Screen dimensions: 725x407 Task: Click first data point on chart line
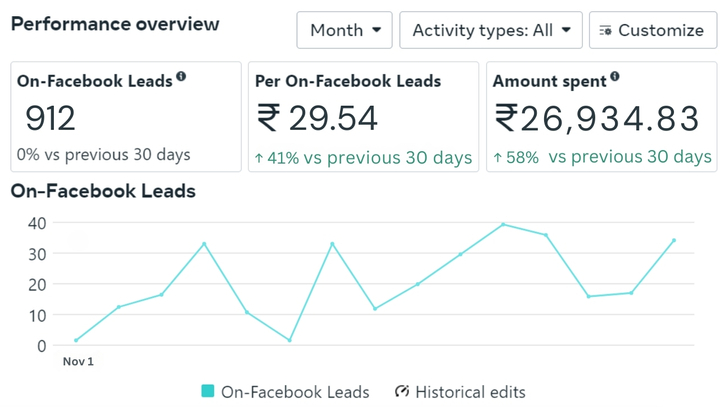[x=76, y=341]
